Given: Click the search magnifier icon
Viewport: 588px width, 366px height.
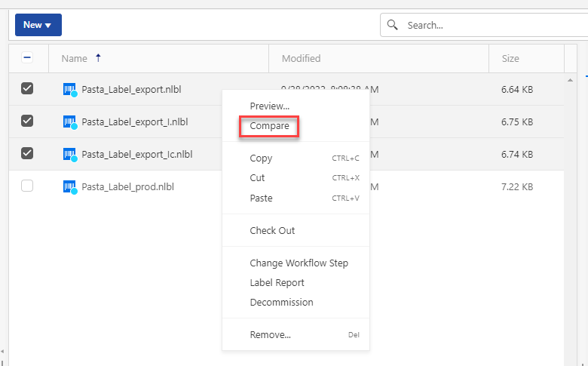Looking at the screenshot, I should (393, 25).
